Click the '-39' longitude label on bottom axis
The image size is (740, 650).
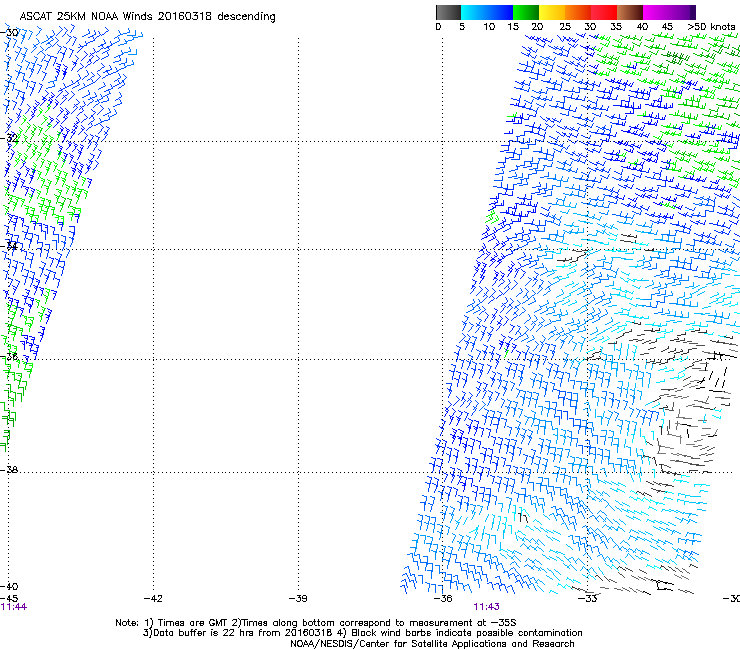(298, 599)
